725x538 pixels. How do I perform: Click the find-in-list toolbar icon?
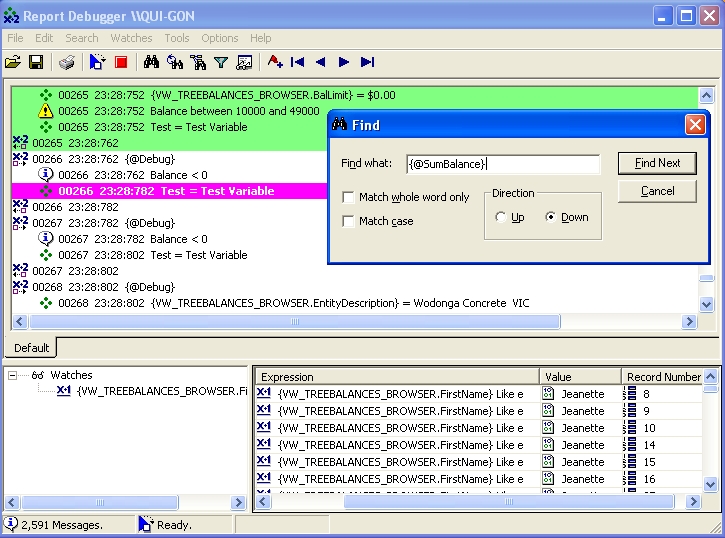click(x=198, y=62)
